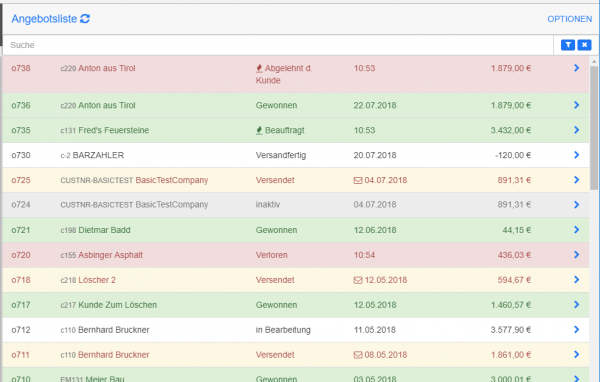Screen dimensions: 600x382
Task: Click the Gewonnen status in row o736
Action: (276, 105)
